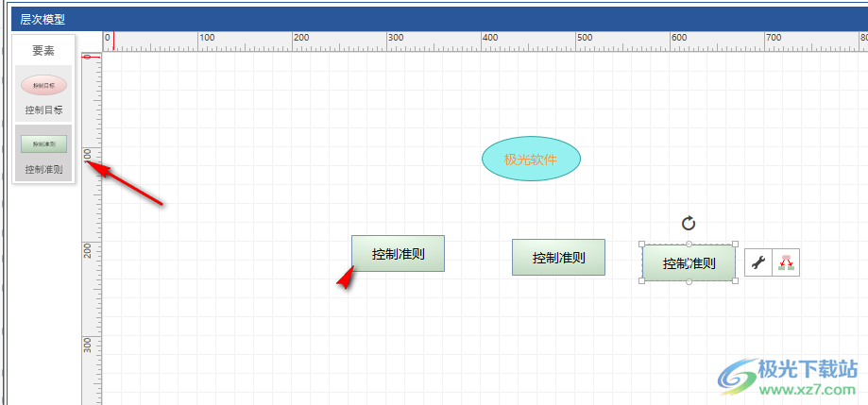868x405 pixels.
Task: Click the top-left resize handle of selection
Action: [641, 244]
